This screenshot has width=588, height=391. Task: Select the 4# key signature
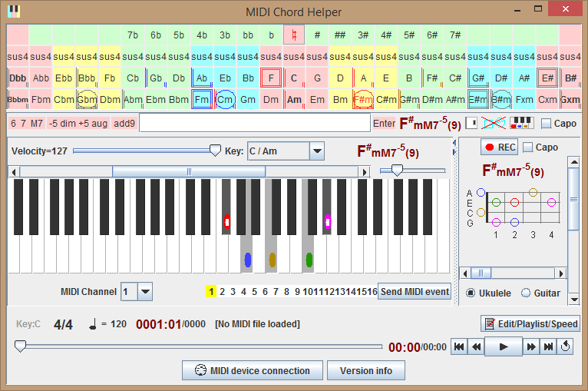point(386,35)
